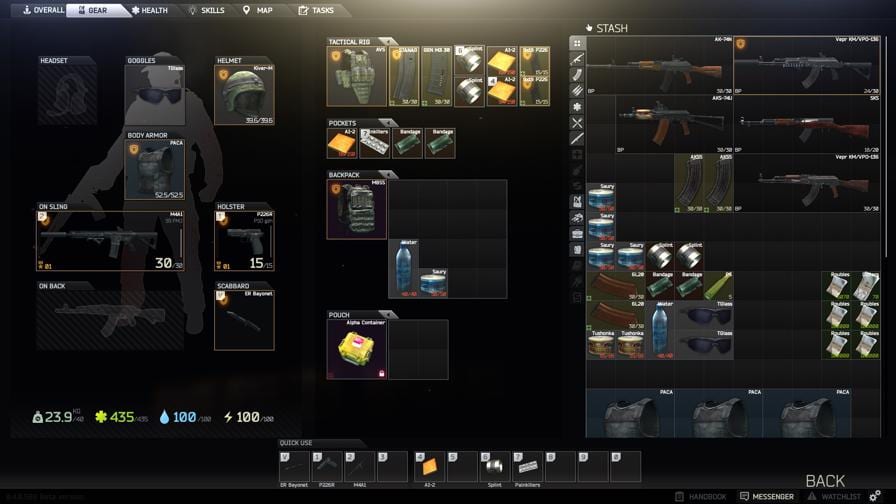Collapse the Pockets container arrow
The width and height of the screenshot is (896, 504).
point(388,123)
